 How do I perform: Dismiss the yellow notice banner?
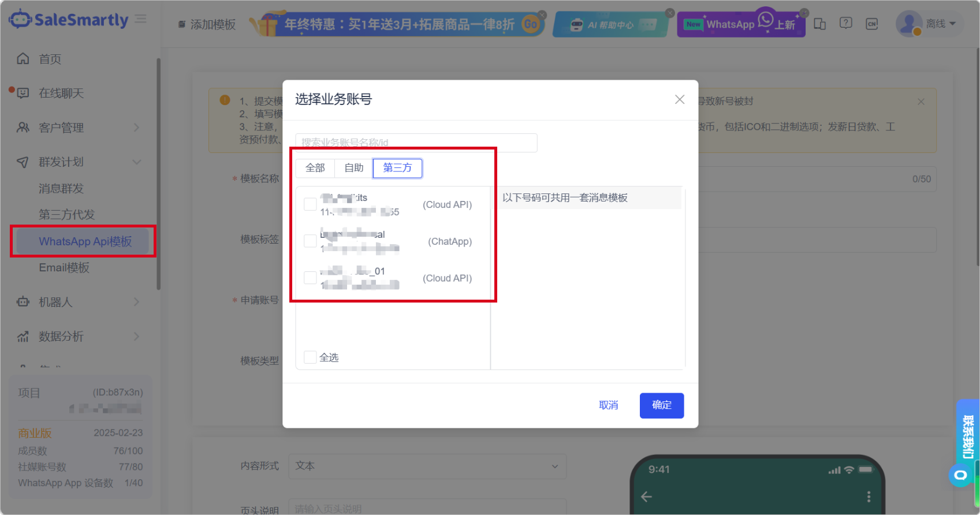tap(921, 102)
